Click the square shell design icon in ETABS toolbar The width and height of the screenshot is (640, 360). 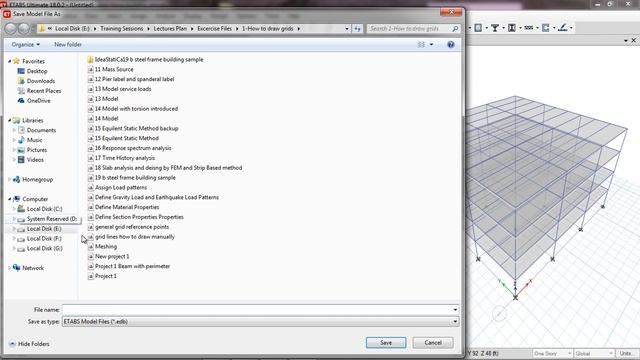pyautogui.click(x=478, y=28)
